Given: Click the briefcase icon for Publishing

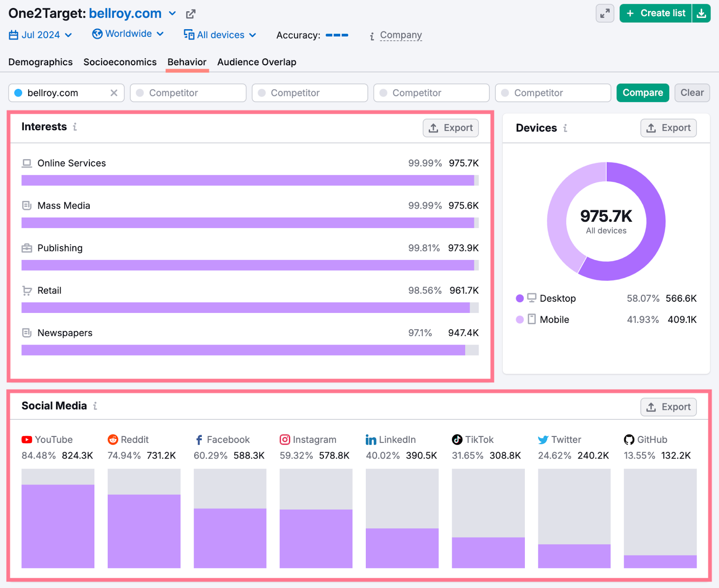Looking at the screenshot, I should (x=27, y=248).
